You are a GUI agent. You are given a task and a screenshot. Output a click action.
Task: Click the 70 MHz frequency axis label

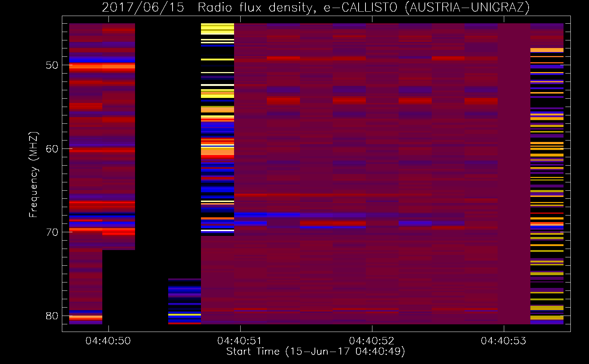[52, 232]
